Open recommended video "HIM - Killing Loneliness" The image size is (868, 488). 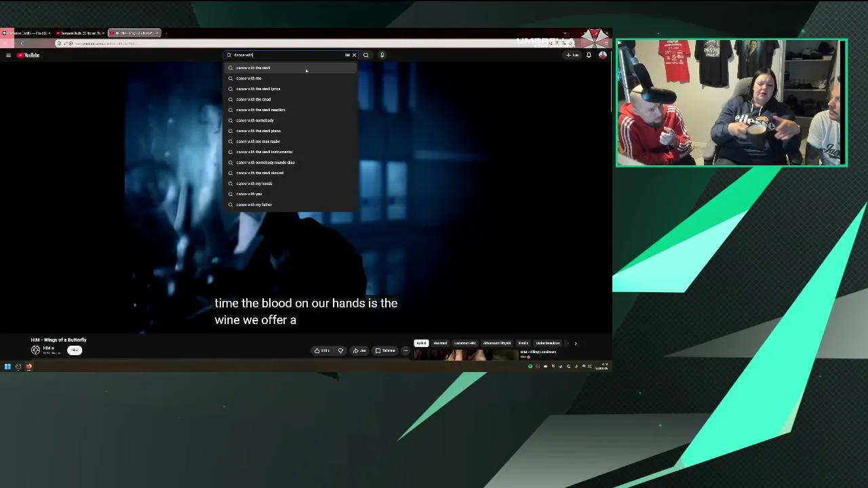pyautogui.click(x=538, y=352)
